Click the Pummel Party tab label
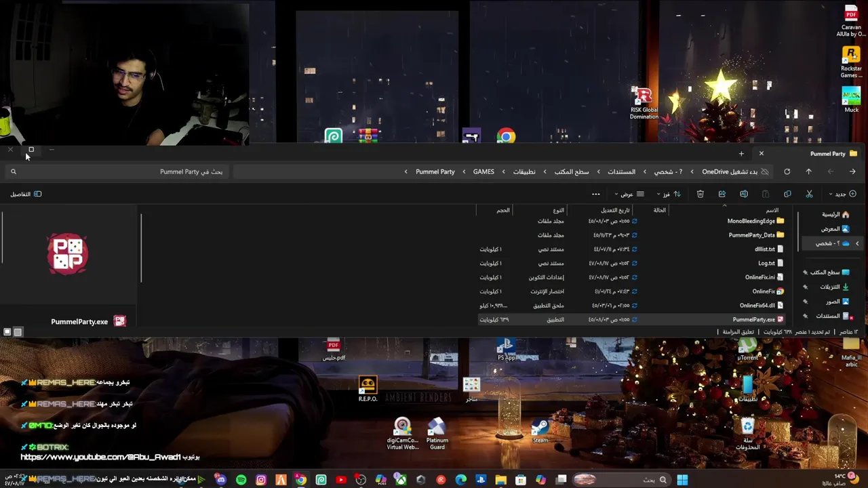The image size is (868, 488). pyautogui.click(x=827, y=154)
